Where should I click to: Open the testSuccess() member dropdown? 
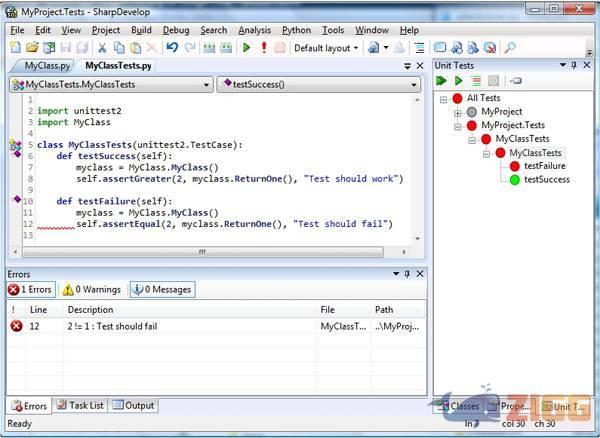pos(318,85)
